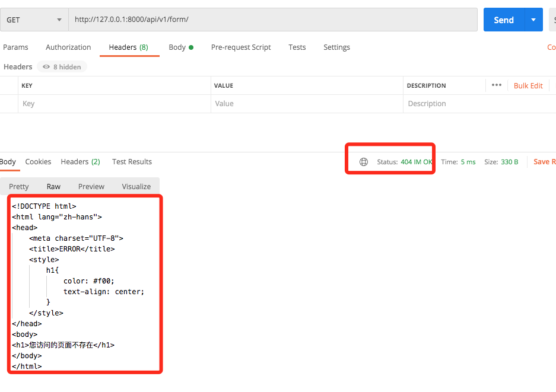The image size is (556, 392).
Task: Open the three-dots column options menu
Action: [x=497, y=85]
